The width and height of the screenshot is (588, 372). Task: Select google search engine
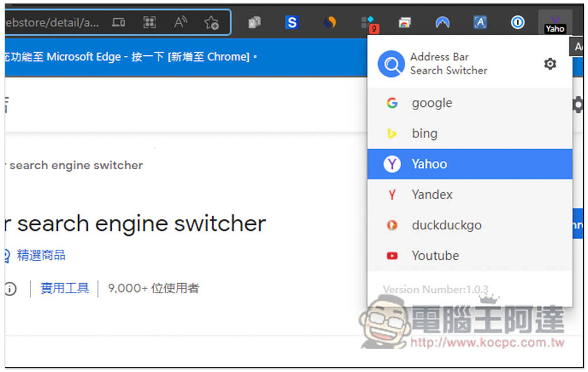[x=469, y=103]
